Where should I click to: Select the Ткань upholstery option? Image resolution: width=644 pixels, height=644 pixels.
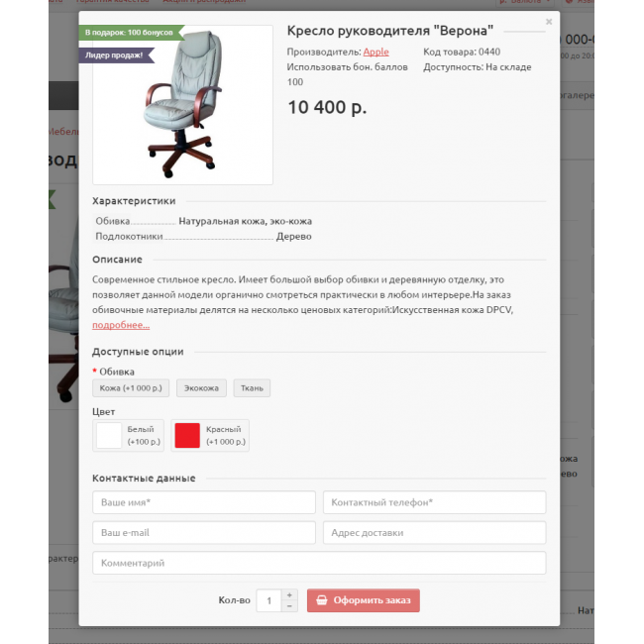coord(252,388)
